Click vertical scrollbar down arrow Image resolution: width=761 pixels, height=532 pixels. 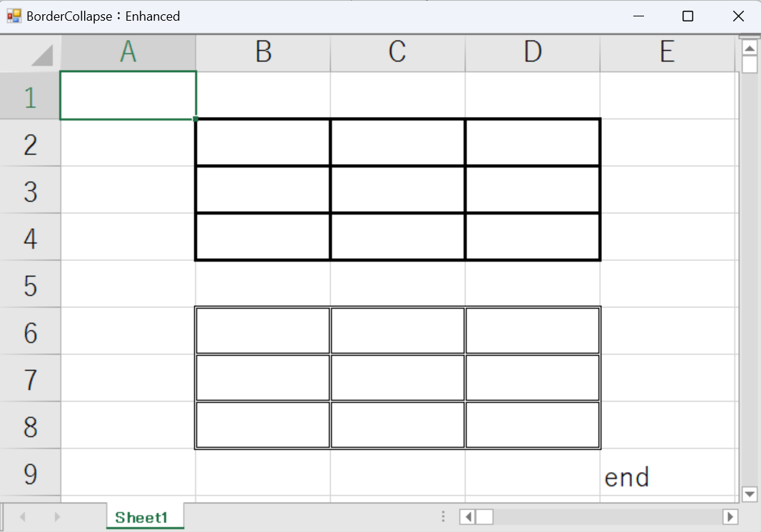[750, 494]
